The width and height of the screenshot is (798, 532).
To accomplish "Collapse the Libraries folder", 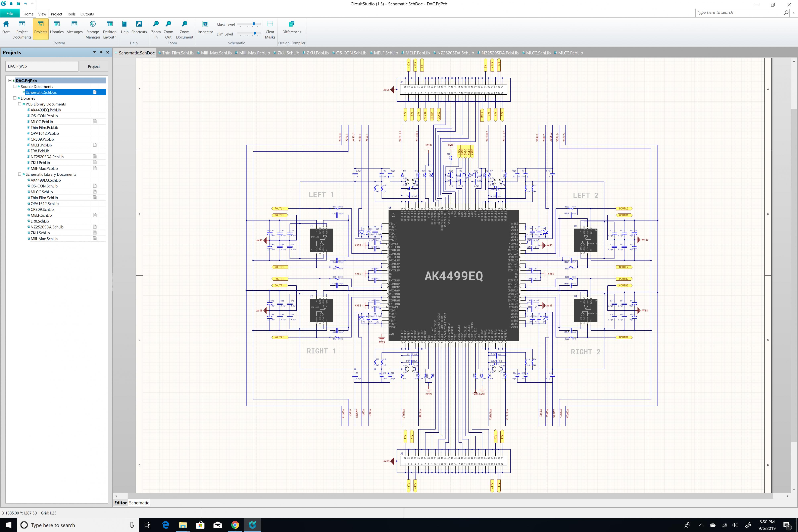I will (15, 98).
